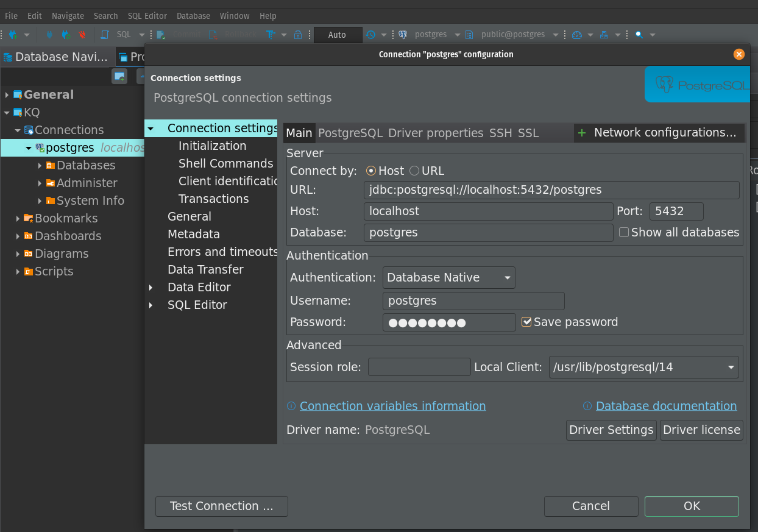Expand the Scripts folder arrow
758x532 pixels.
click(18, 272)
